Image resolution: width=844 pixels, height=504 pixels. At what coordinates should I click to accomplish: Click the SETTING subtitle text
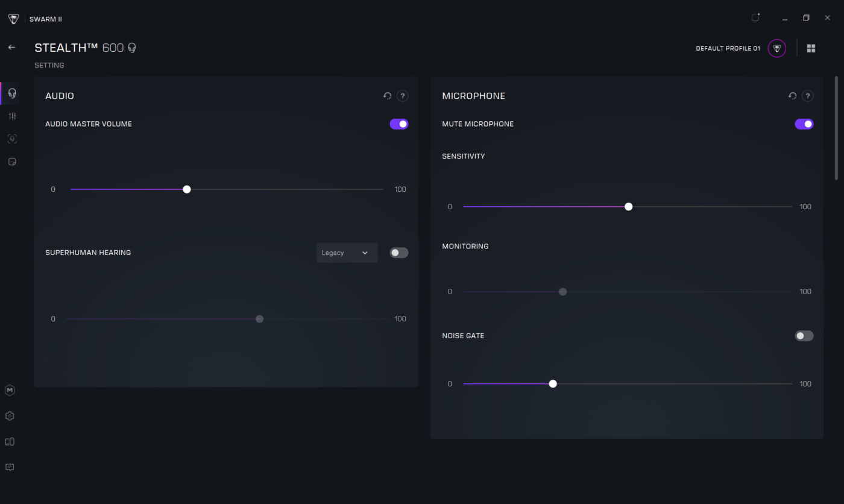pyautogui.click(x=49, y=65)
